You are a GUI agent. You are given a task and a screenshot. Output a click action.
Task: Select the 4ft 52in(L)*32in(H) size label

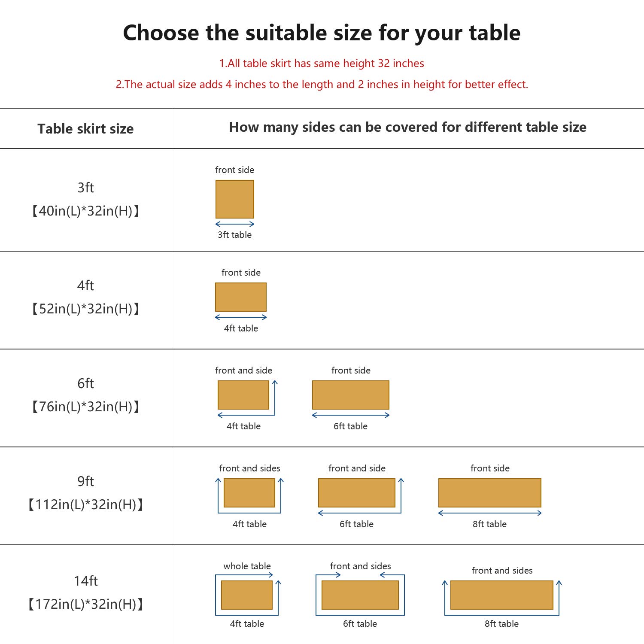(85, 297)
